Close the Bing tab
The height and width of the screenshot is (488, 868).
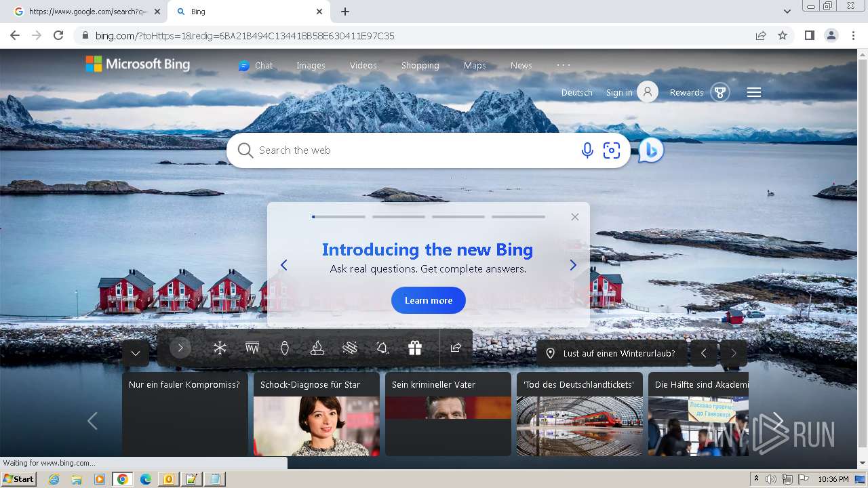coord(319,12)
